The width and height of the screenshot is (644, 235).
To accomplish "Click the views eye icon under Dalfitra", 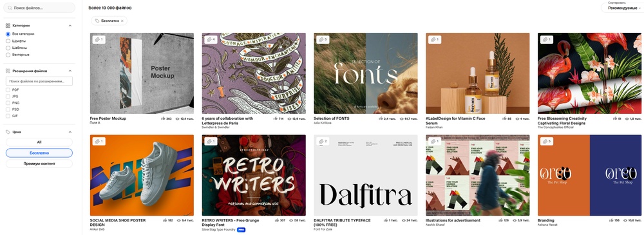I will pyautogui.click(x=404, y=220).
